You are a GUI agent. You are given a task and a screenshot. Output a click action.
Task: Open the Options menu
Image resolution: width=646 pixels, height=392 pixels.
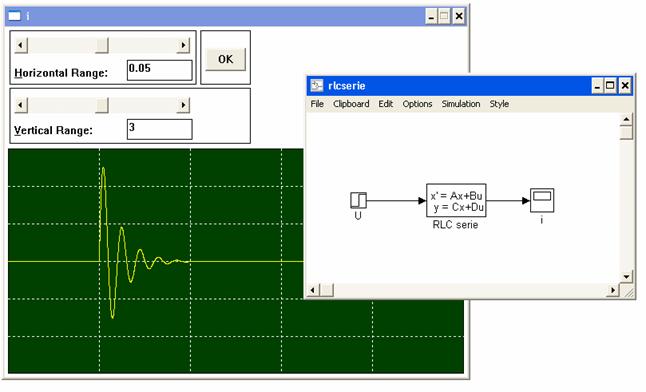click(x=417, y=104)
